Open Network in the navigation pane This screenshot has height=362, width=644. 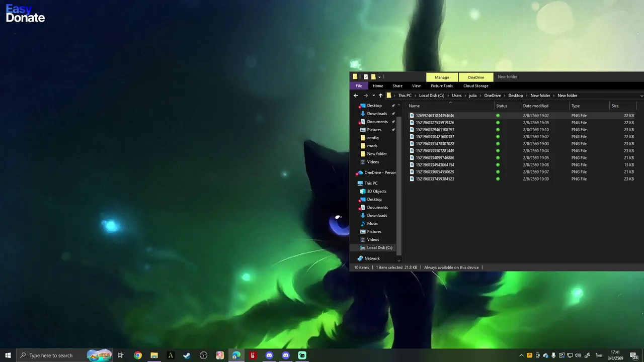coord(372,258)
